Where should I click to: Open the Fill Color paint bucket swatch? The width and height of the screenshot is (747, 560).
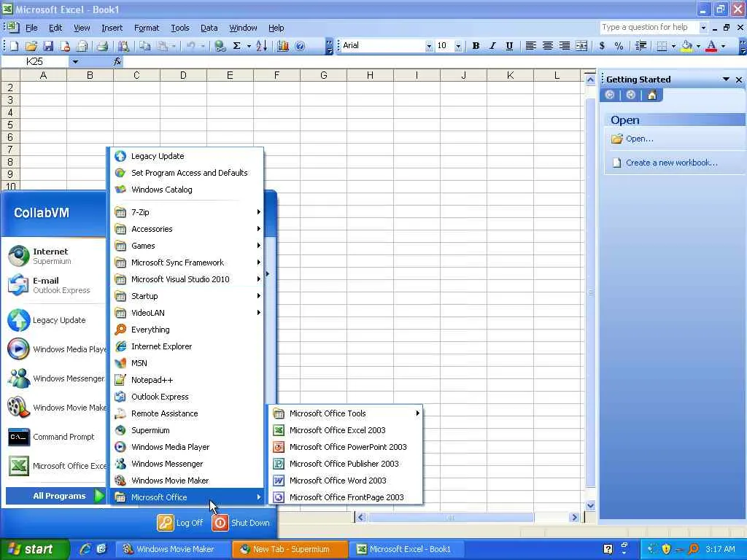pyautogui.click(x=686, y=46)
